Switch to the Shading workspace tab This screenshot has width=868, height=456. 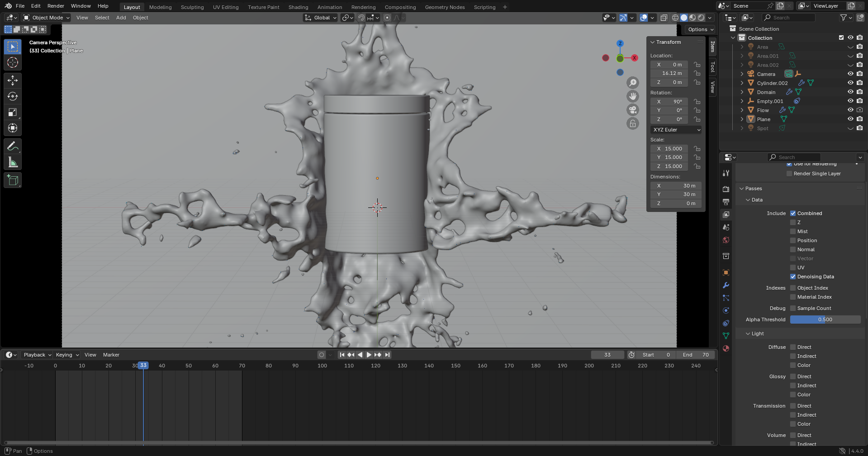(x=298, y=7)
